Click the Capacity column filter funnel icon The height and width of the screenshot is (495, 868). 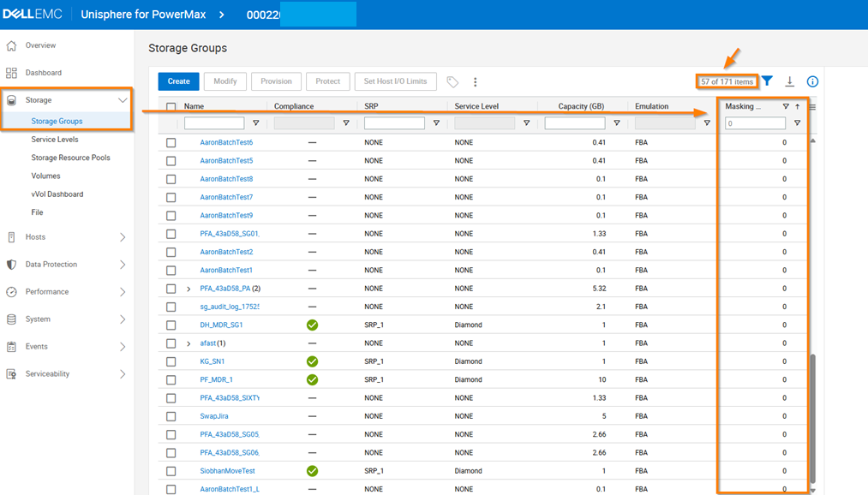tap(617, 123)
